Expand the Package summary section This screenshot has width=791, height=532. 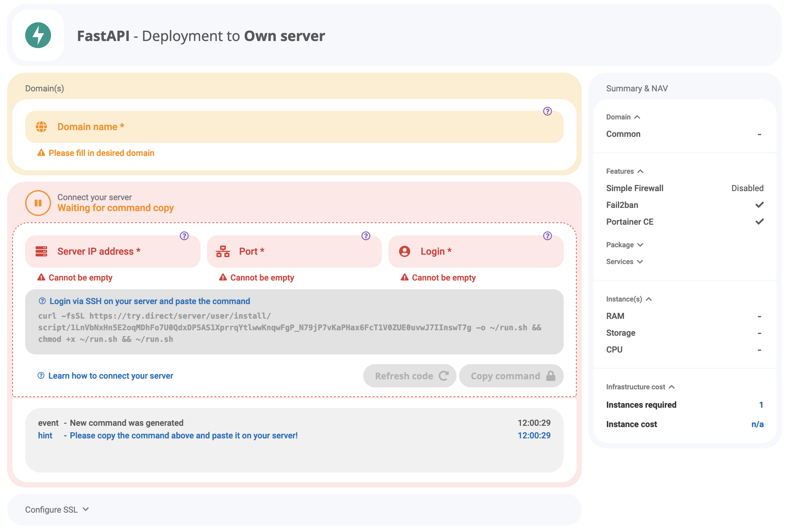pyautogui.click(x=625, y=245)
